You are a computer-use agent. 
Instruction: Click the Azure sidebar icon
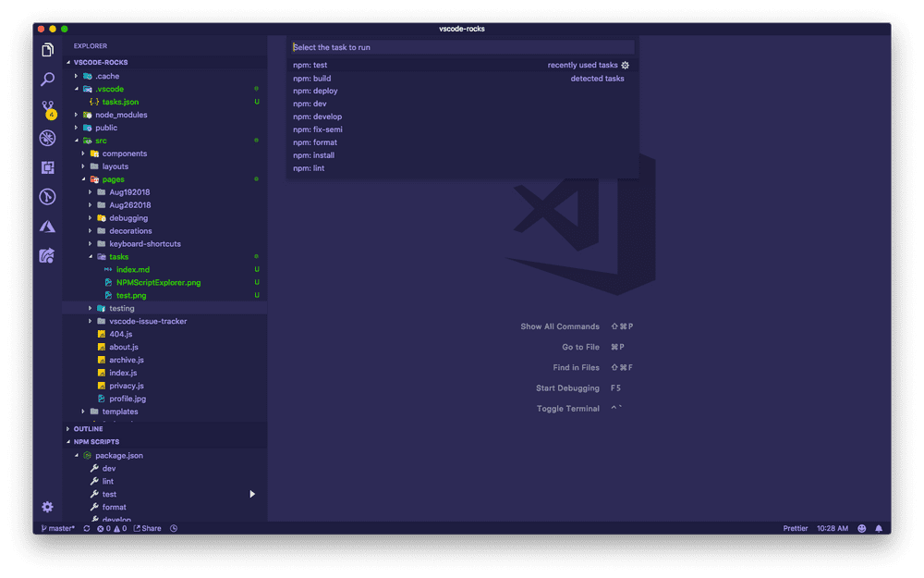tap(46, 226)
